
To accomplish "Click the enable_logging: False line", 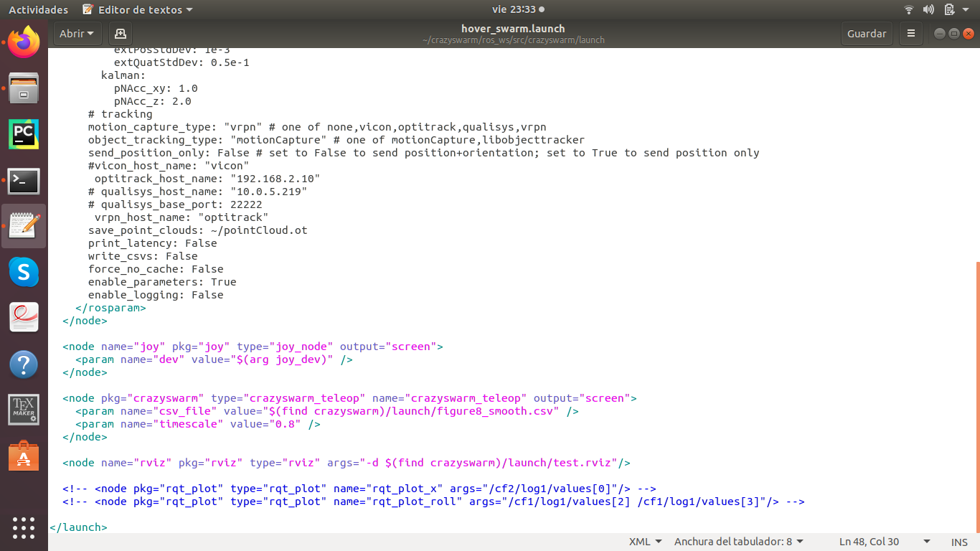I will pyautogui.click(x=156, y=295).
